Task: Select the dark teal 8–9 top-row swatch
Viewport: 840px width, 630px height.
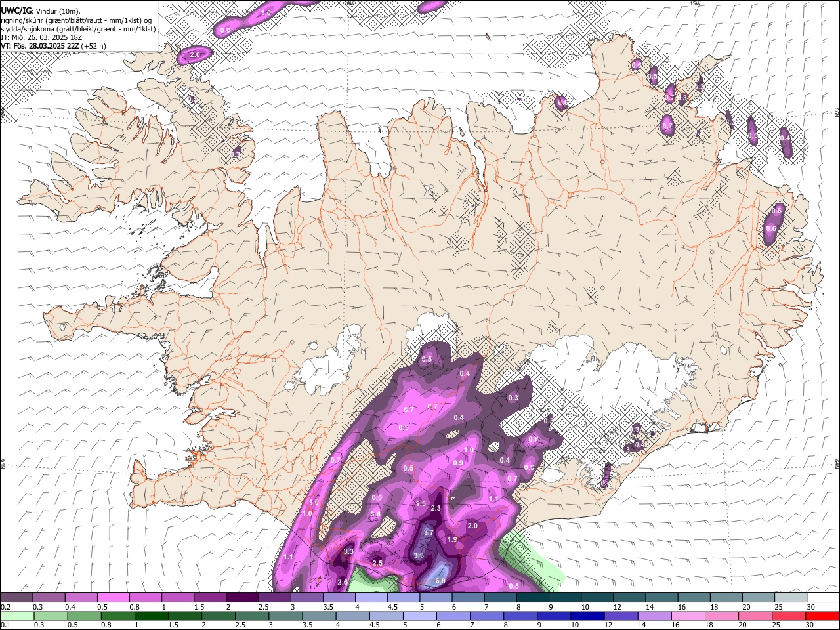Action: click(x=533, y=598)
